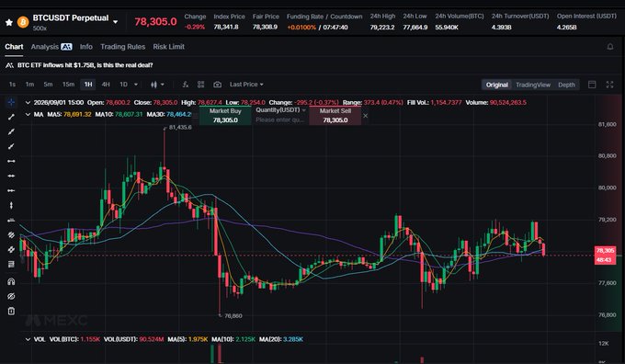The width and height of the screenshot is (625, 364).
Task: Open the Info tab
Action: coord(86,47)
